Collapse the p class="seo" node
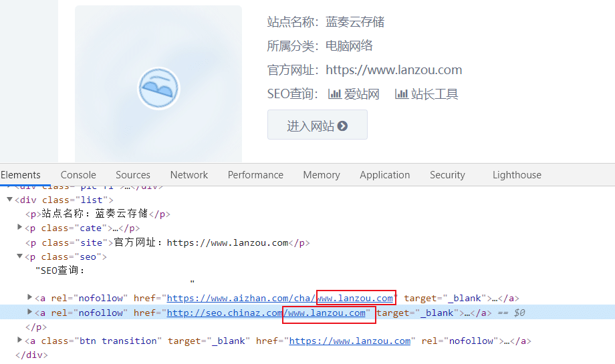 point(20,256)
